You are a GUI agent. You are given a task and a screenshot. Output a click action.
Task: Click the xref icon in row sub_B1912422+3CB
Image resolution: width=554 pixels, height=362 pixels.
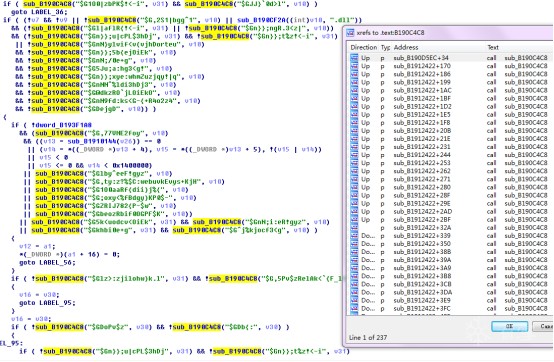354,284
